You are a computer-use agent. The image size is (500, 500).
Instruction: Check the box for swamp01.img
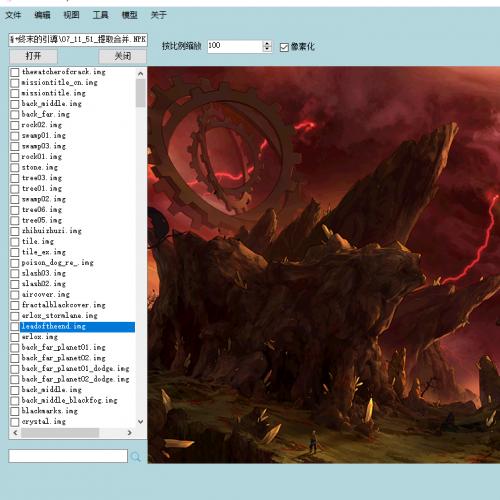pos(15,136)
